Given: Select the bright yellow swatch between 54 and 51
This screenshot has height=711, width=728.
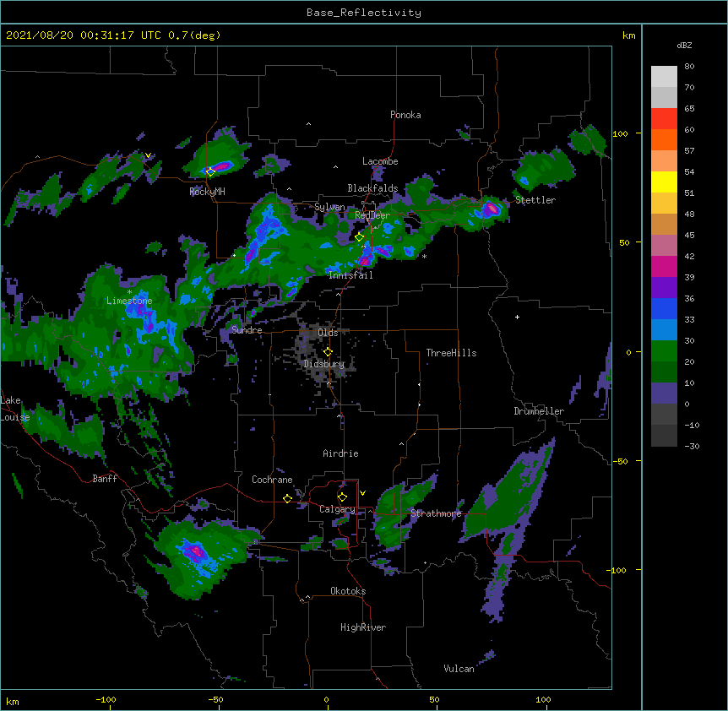Looking at the screenshot, I should 664,182.
